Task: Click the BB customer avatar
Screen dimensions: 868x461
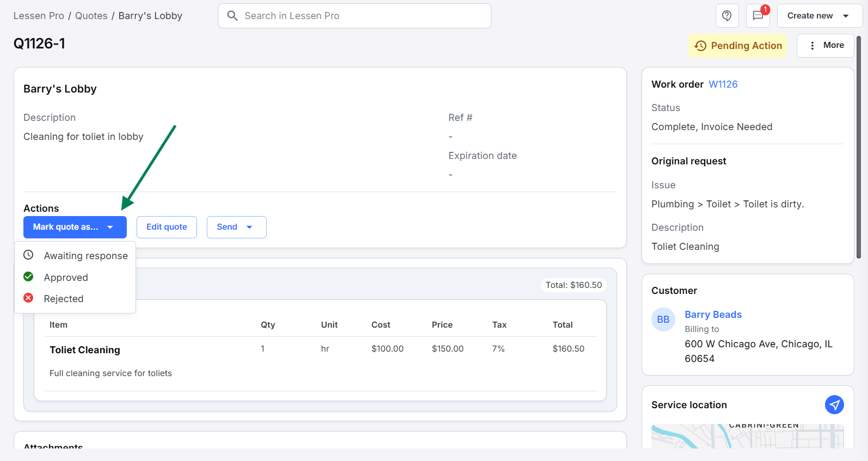Action: tap(663, 319)
